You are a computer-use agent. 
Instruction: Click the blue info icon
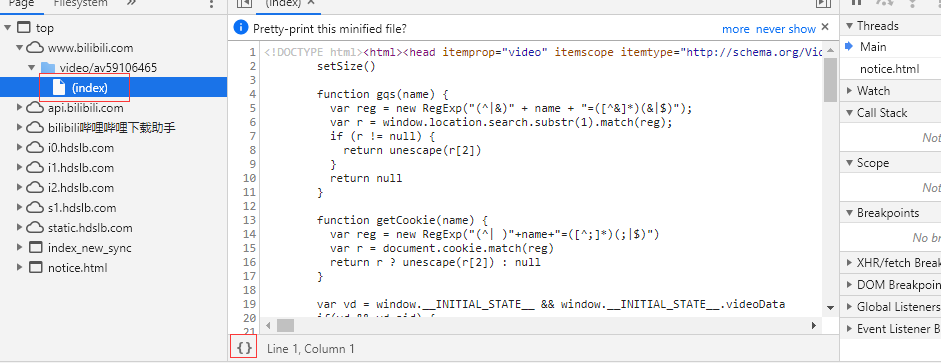[241, 27]
